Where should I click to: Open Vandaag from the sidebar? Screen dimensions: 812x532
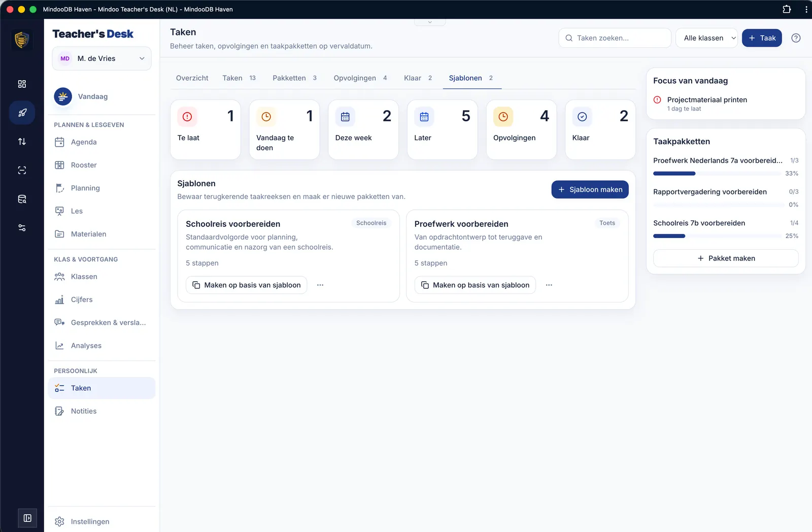101,96
